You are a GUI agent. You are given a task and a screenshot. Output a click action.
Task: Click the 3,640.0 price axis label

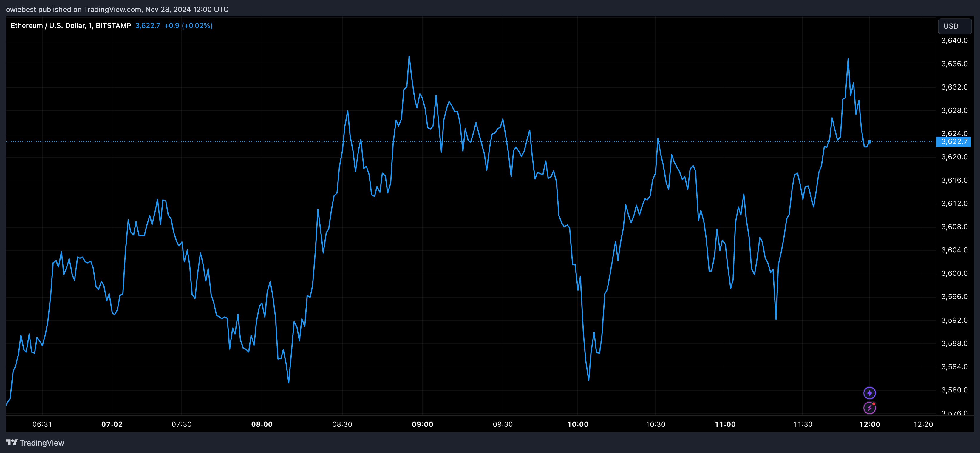pyautogui.click(x=955, y=41)
